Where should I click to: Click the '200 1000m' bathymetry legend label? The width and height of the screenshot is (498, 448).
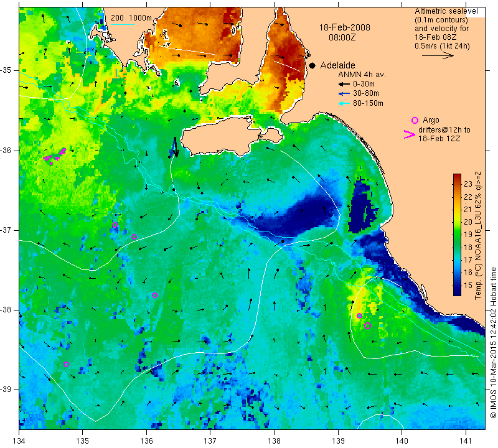pos(131,18)
